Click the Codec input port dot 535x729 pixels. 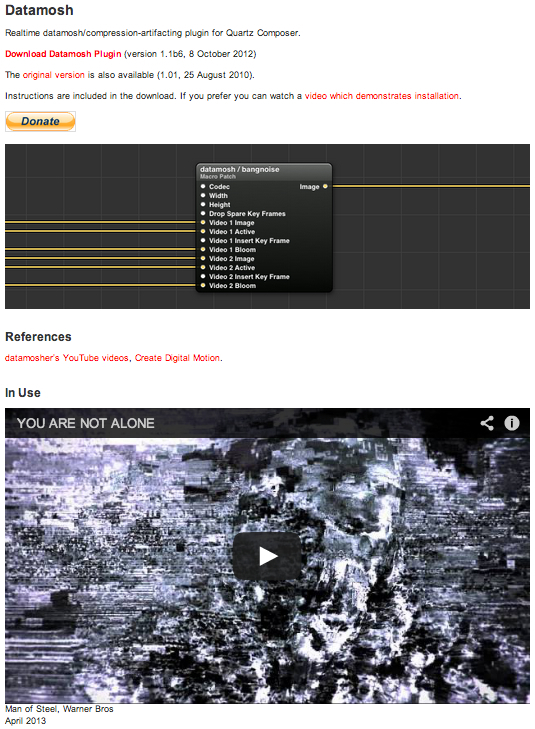coord(203,186)
